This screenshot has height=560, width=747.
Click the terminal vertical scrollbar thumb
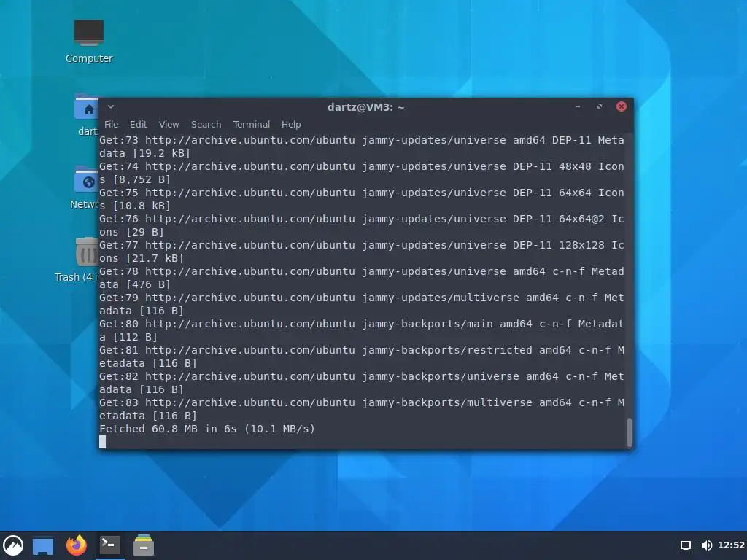point(630,432)
